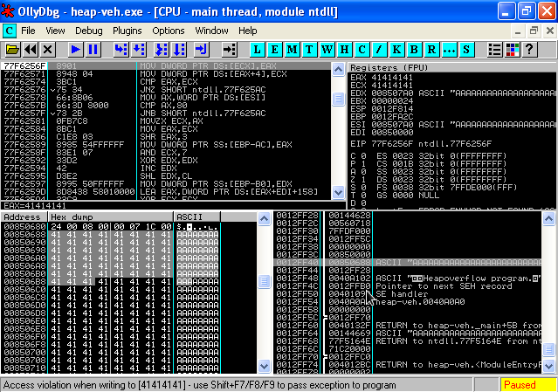Click the ASCII column header button

point(196,217)
